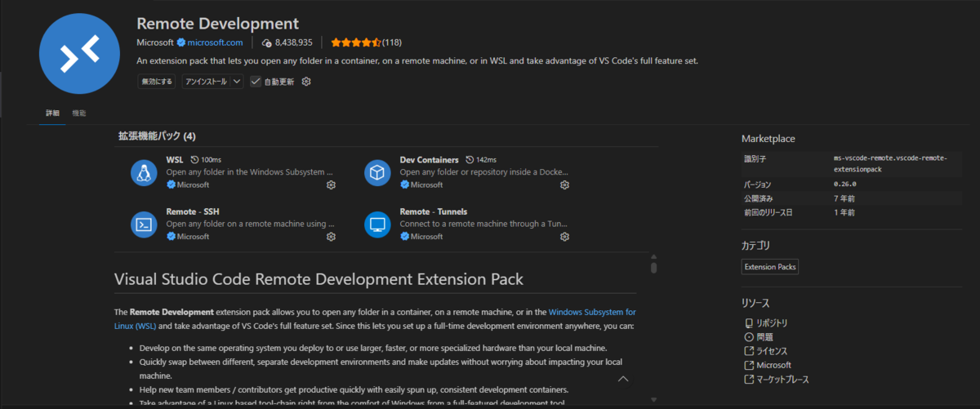The width and height of the screenshot is (980, 409).
Task: Open gear menu for WSL extension
Action: 331,185
